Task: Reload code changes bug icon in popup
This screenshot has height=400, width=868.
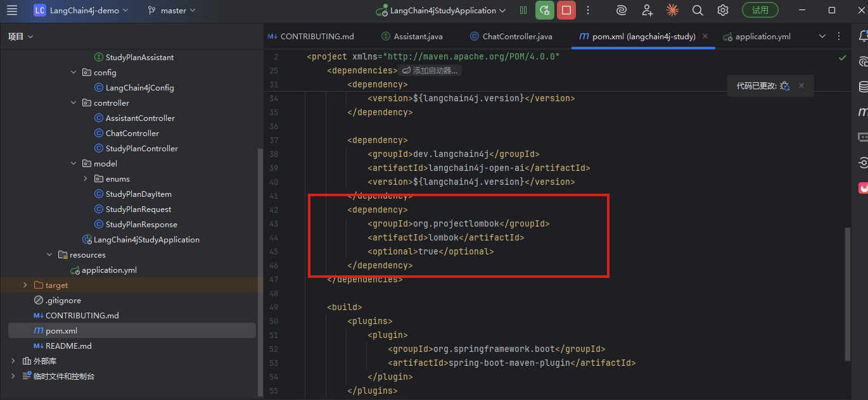Action: pyautogui.click(x=785, y=85)
